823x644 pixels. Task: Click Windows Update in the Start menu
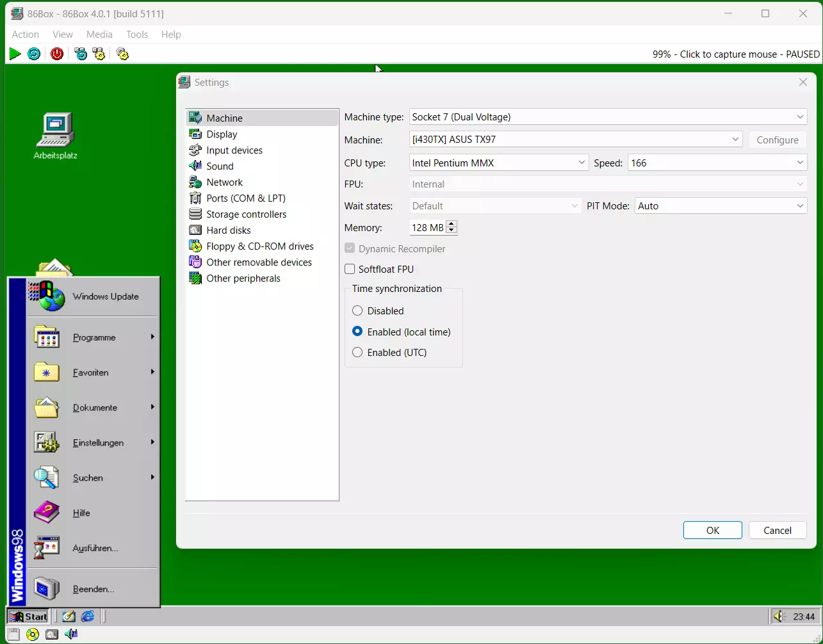coord(93,296)
